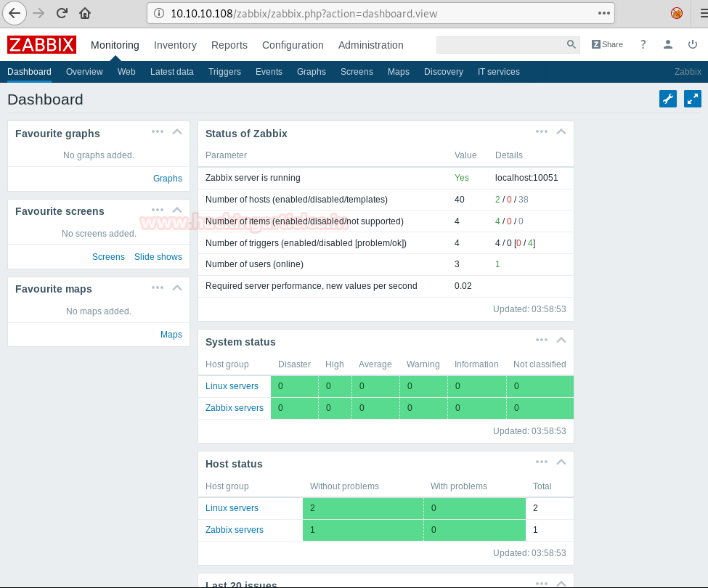Image resolution: width=708 pixels, height=588 pixels.
Task: Click the dashboard edit wrench icon
Action: pyautogui.click(x=667, y=99)
